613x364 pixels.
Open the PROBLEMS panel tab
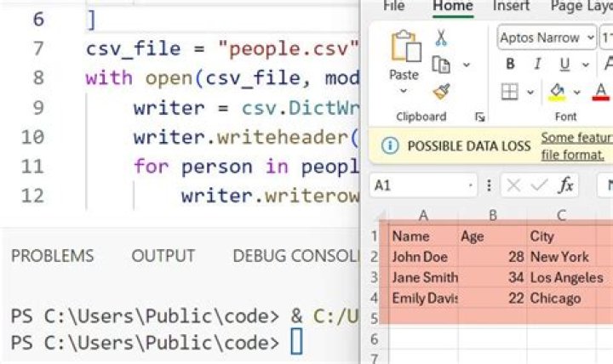pyautogui.click(x=53, y=256)
